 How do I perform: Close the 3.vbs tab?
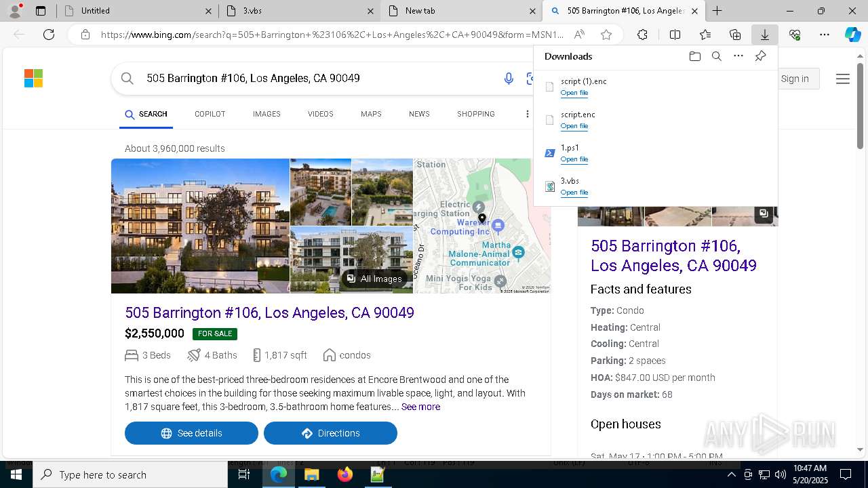(370, 11)
